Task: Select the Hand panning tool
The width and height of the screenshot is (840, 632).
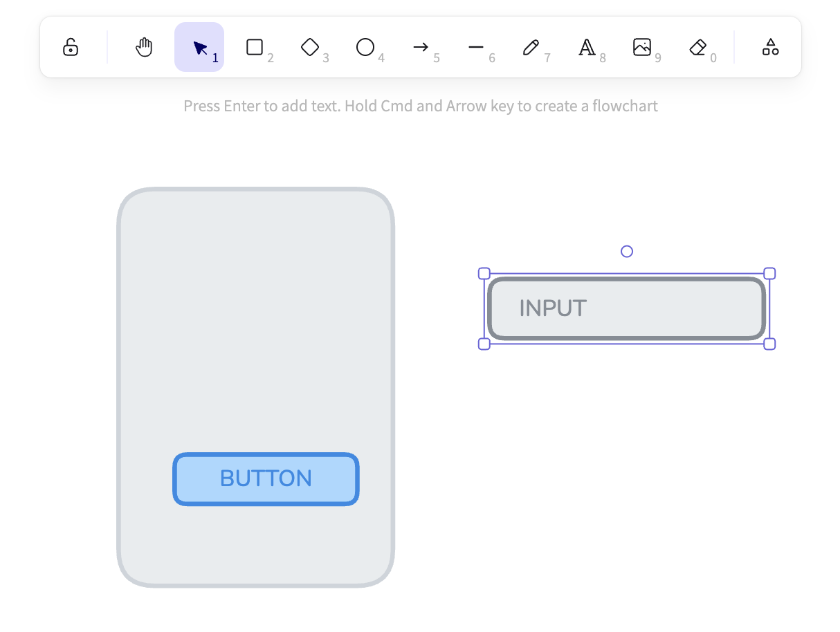Action: [x=144, y=47]
